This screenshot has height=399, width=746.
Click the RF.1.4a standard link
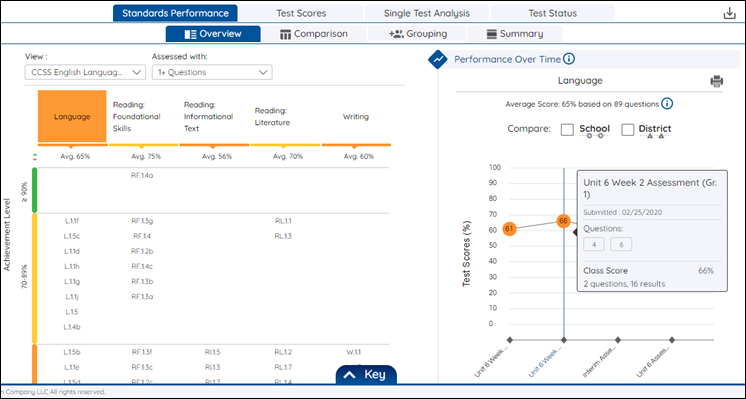coord(142,175)
